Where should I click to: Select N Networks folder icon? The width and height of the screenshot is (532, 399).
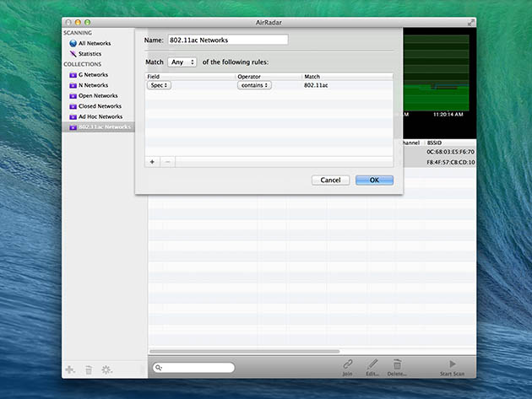73,85
